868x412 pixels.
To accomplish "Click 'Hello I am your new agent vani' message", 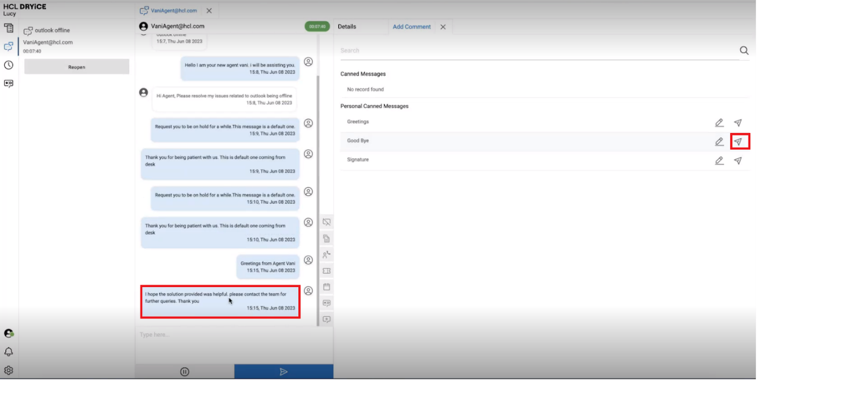I will coord(240,68).
